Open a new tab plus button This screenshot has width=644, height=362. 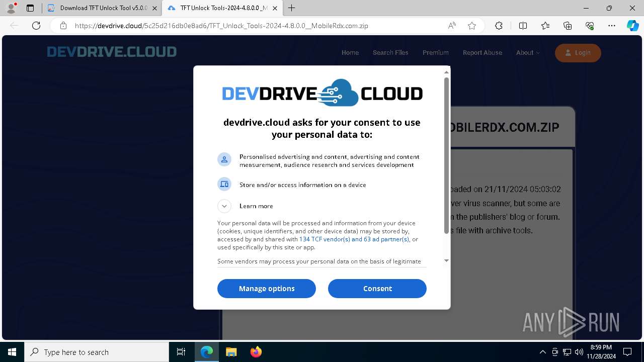click(x=292, y=8)
